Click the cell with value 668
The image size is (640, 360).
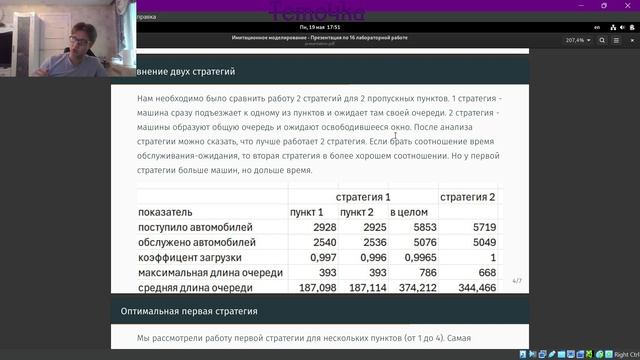click(487, 273)
